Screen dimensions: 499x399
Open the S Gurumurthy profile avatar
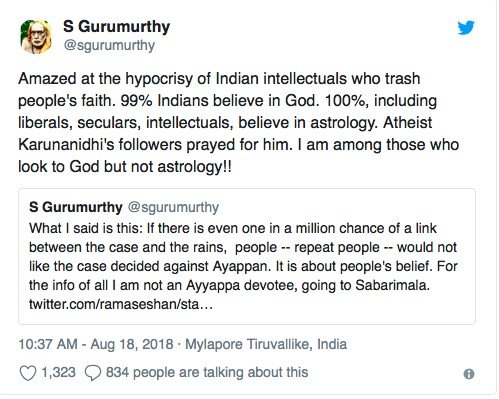click(x=36, y=37)
